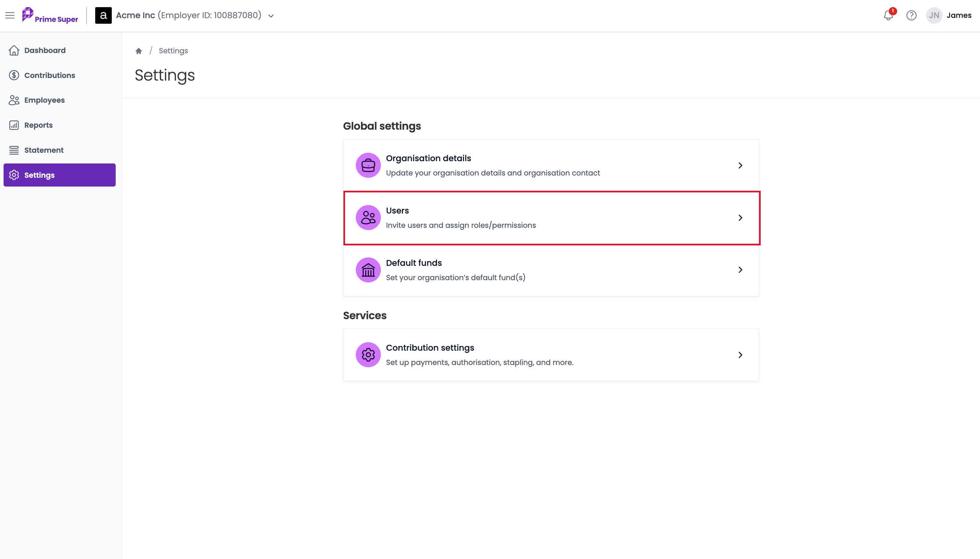
Task: Expand Contribution settings chevron arrow
Action: point(740,355)
